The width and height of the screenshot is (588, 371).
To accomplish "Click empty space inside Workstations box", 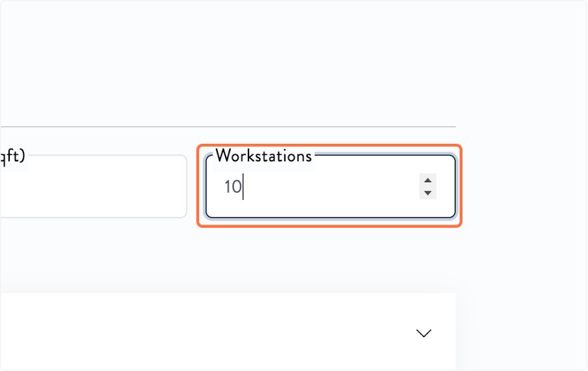I will pyautogui.click(x=338, y=195).
